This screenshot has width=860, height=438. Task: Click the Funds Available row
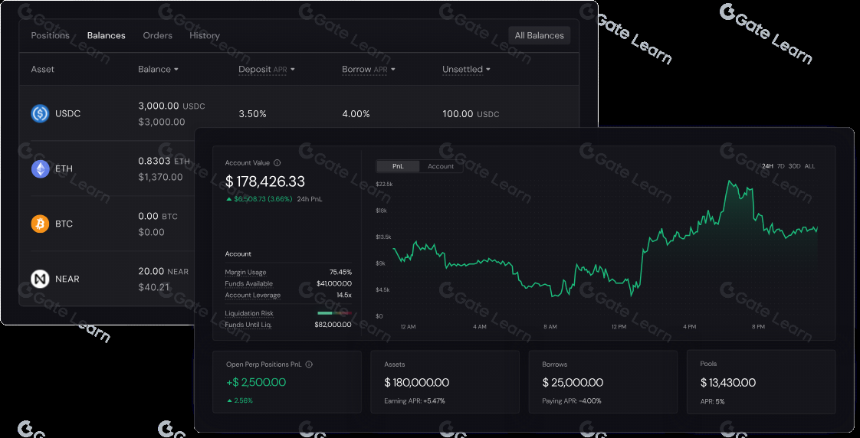point(288,283)
